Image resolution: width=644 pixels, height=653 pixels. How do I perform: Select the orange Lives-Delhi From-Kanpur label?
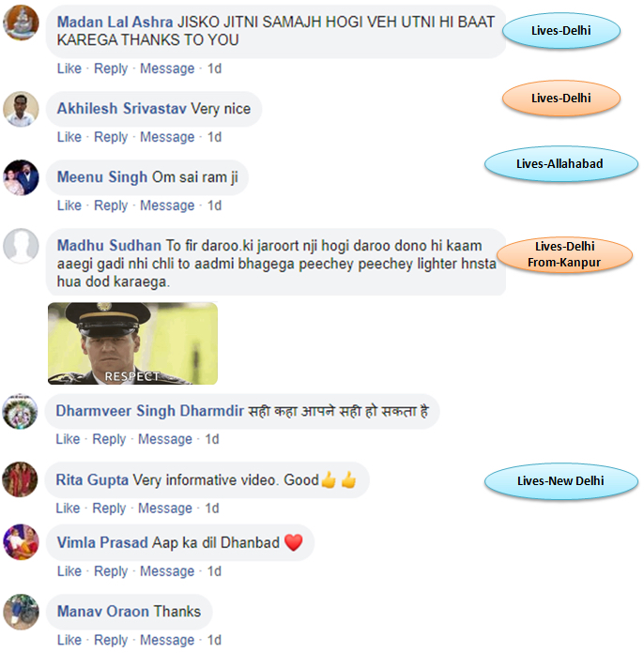[565, 254]
